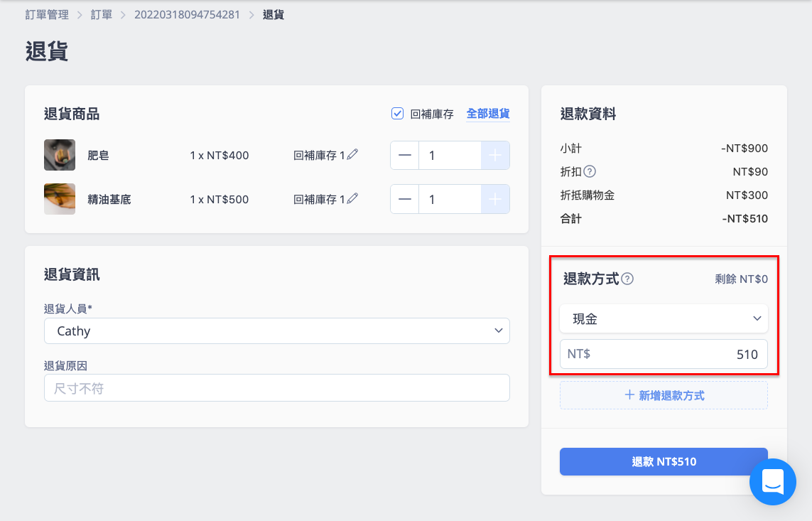Screen dimensions: 812x521
Task: Go to 訂單管理 breadcrumb
Action: point(47,14)
